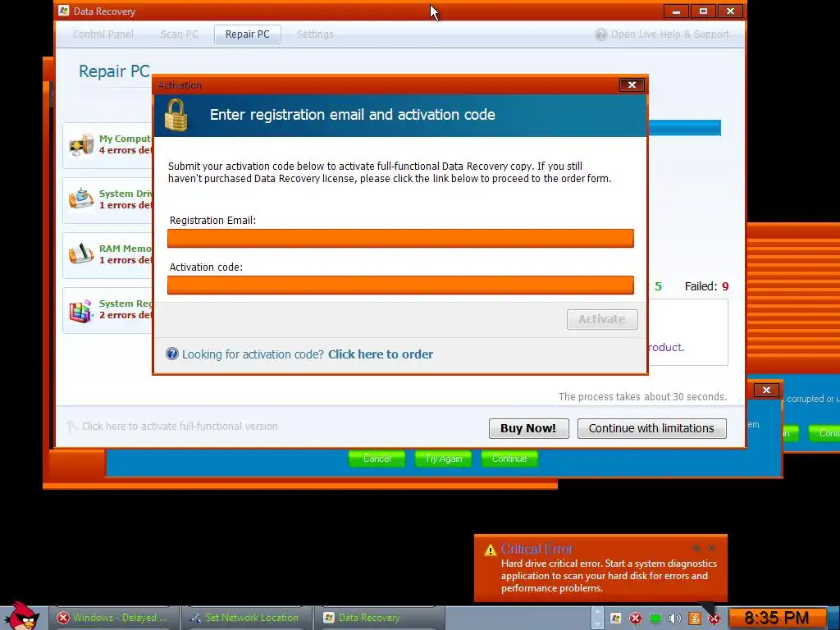The image size is (840, 630).
Task: Open Windows - Delayed taskbar item
Action: [113, 618]
